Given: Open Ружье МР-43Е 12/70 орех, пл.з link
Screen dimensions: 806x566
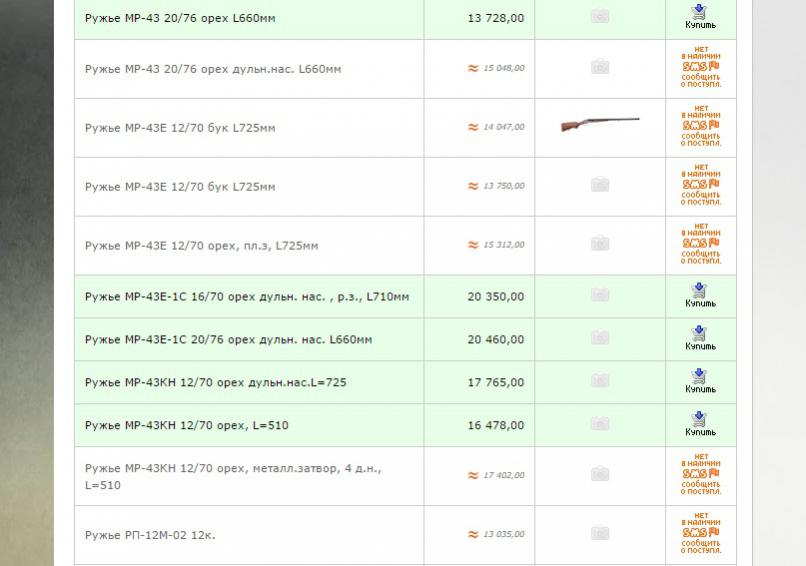Looking at the screenshot, I should tap(202, 246).
